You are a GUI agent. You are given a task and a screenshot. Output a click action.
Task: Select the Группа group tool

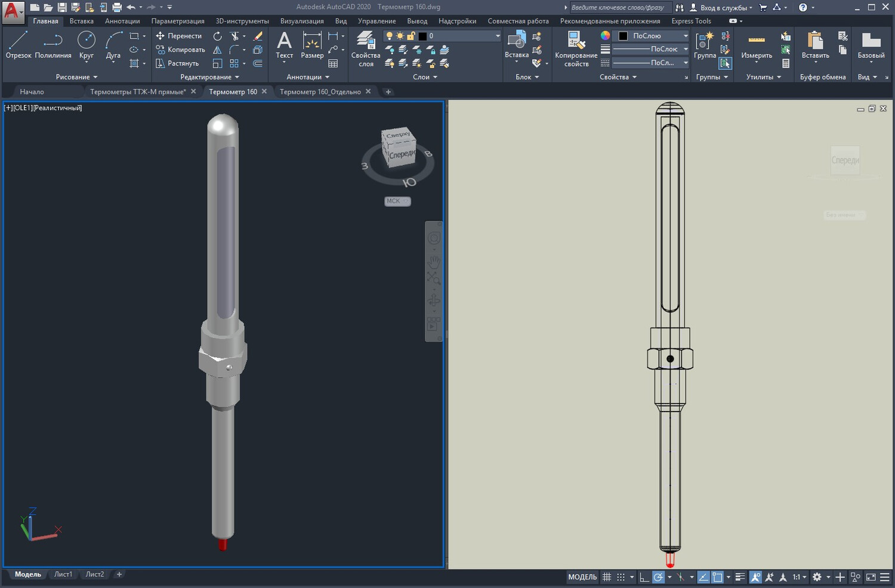(x=705, y=45)
